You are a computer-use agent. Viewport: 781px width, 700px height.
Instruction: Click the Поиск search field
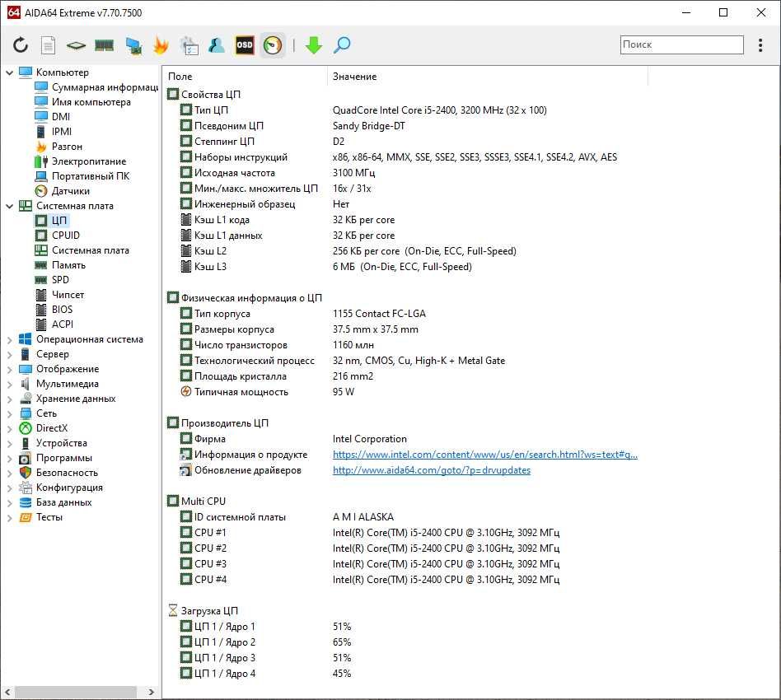pyautogui.click(x=681, y=44)
